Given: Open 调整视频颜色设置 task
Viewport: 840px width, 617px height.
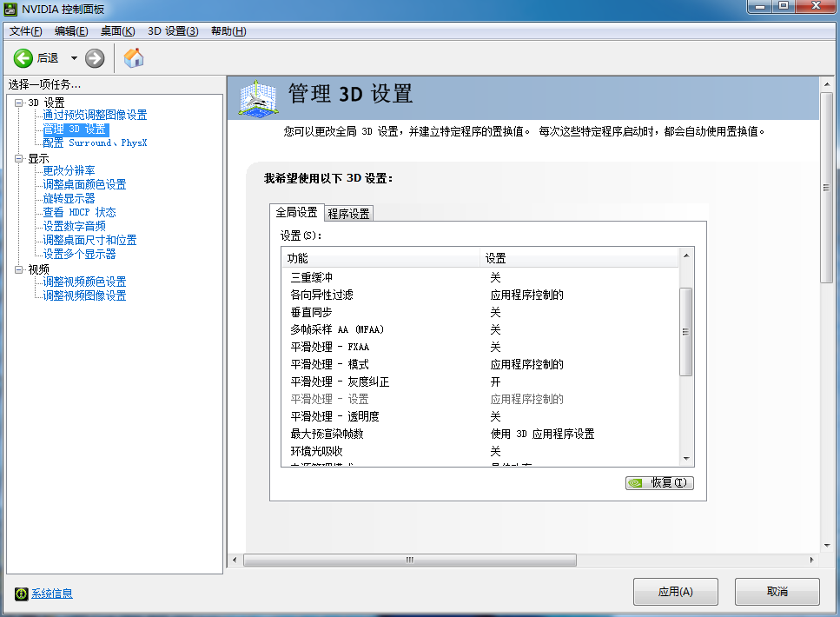Looking at the screenshot, I should point(84,282).
